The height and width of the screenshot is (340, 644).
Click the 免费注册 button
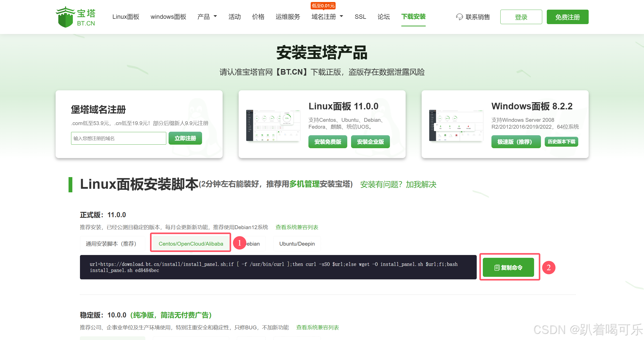(568, 17)
